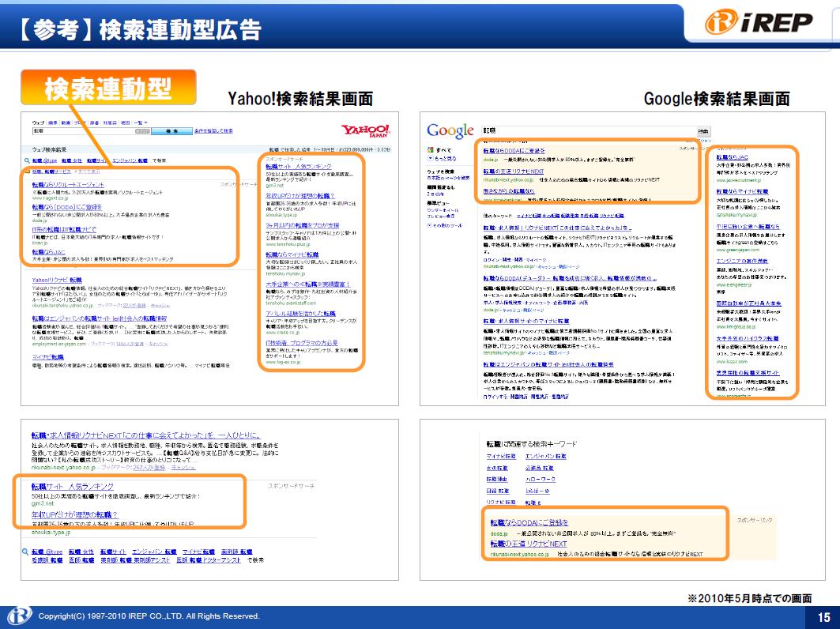840x629 pixels.
Task: Click the すべて icon in Google sidebar
Action: coord(430,150)
